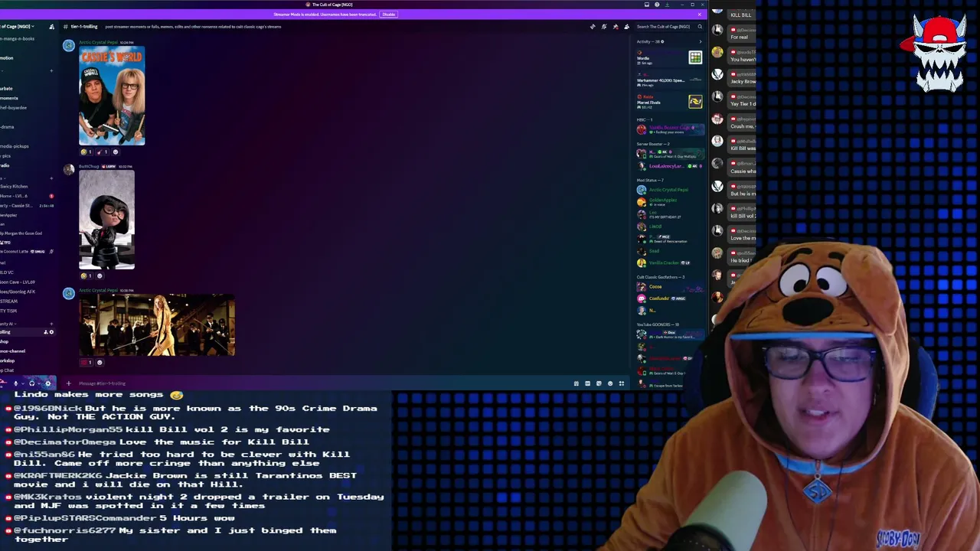
Task: Open GoldenApplez in the member list
Action: (x=670, y=201)
